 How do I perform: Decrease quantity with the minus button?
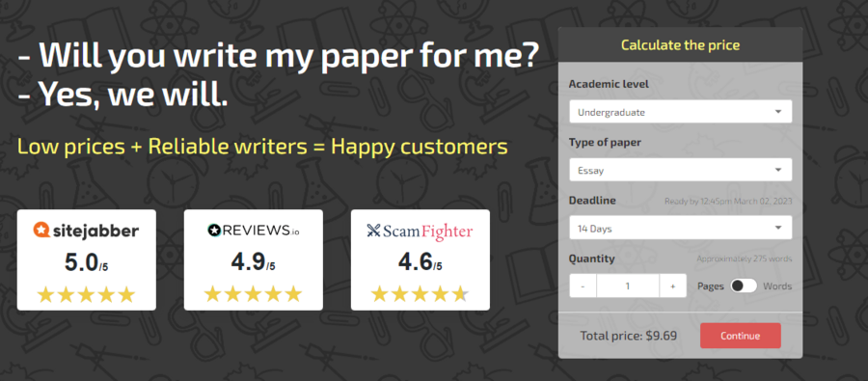(x=583, y=286)
